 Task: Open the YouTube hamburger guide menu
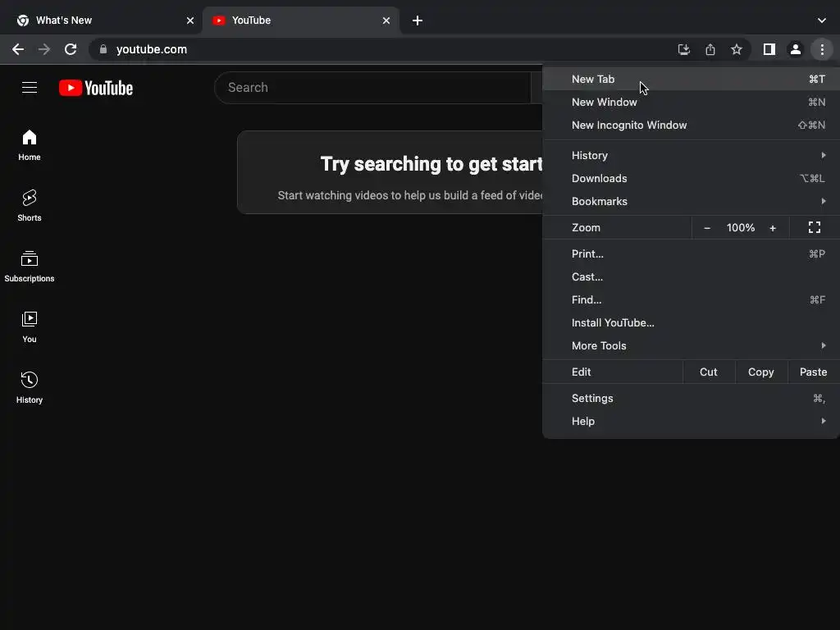pyautogui.click(x=30, y=87)
